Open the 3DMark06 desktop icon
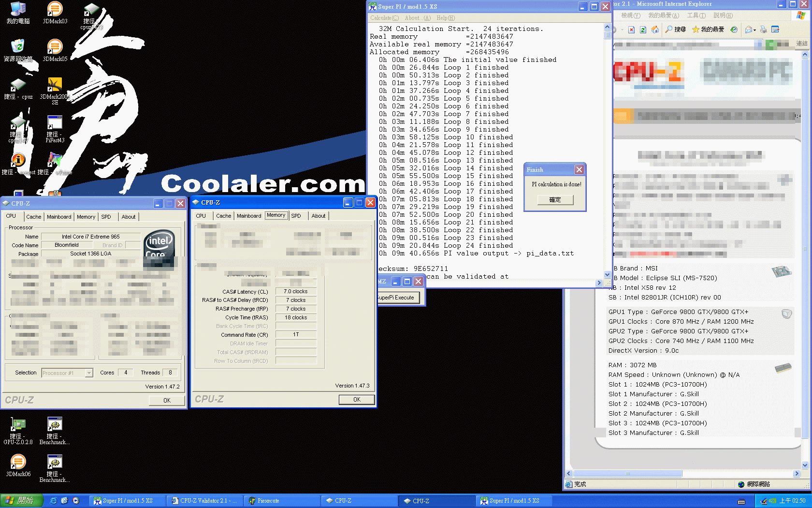This screenshot has width=812, height=508. pyautogui.click(x=18, y=465)
